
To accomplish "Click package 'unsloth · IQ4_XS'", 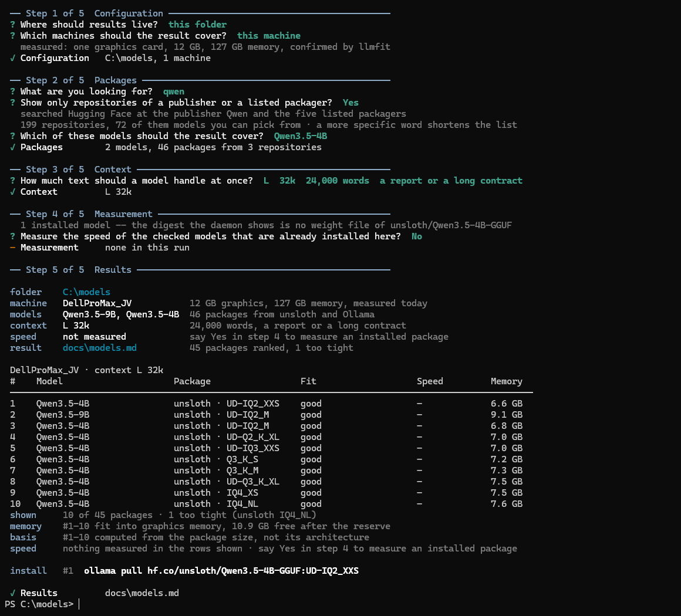I will click(x=216, y=493).
